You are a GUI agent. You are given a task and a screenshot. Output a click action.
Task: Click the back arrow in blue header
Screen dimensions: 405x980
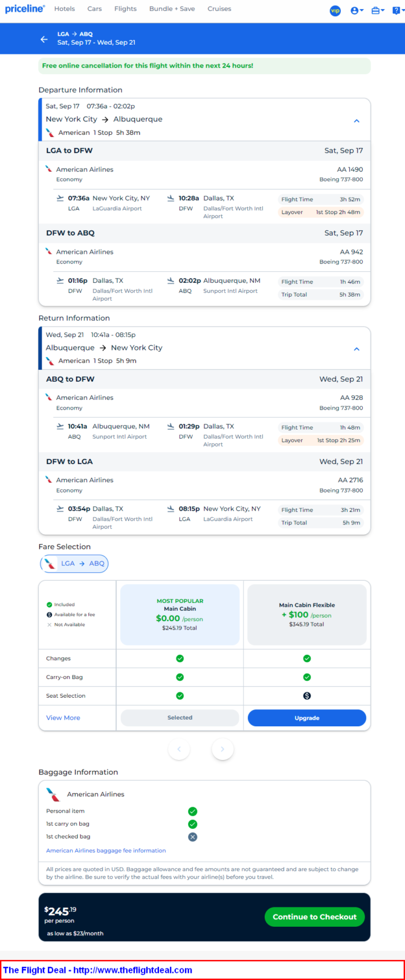tap(44, 39)
